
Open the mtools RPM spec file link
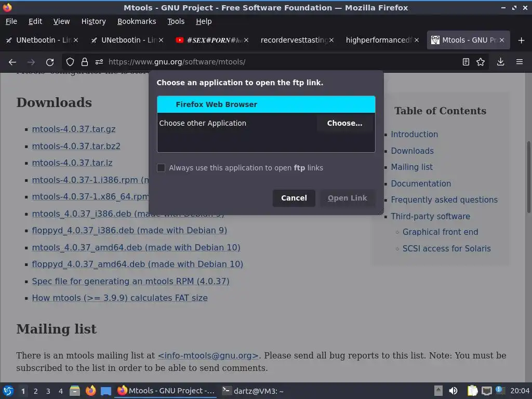point(130,281)
